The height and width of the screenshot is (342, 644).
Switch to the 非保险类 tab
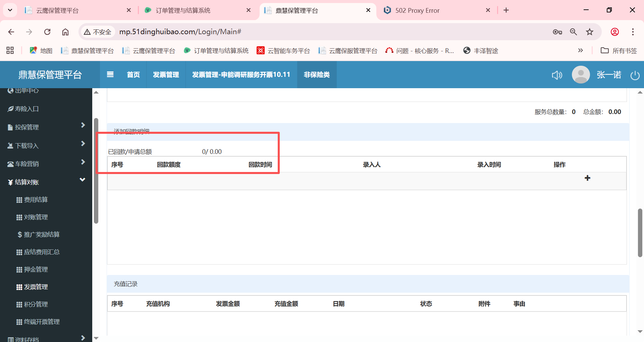tap(317, 74)
